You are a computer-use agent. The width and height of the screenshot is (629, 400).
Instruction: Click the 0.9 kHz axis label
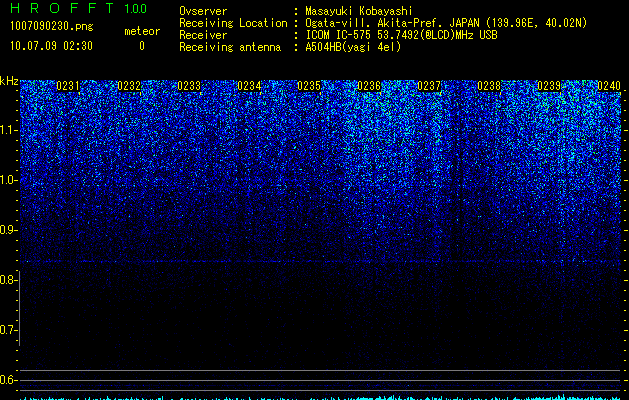point(9,230)
